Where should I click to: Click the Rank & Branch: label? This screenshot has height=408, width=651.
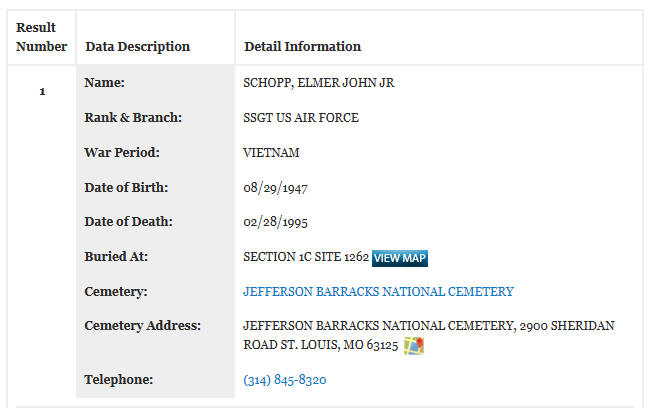click(x=133, y=117)
